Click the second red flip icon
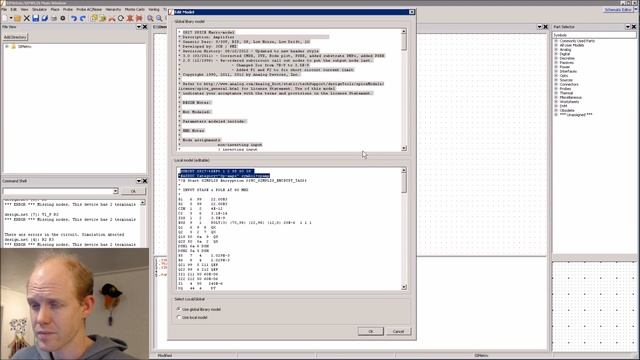 click(x=139, y=18)
